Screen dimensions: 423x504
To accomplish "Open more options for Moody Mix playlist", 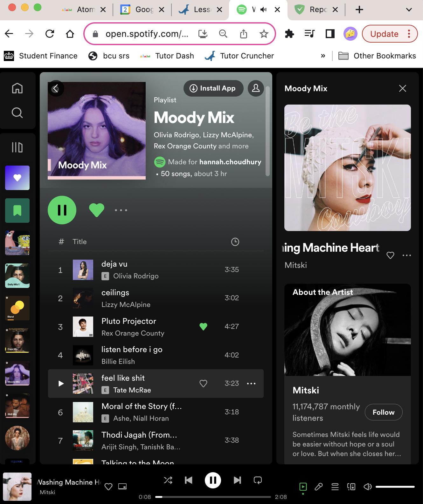I will point(121,210).
